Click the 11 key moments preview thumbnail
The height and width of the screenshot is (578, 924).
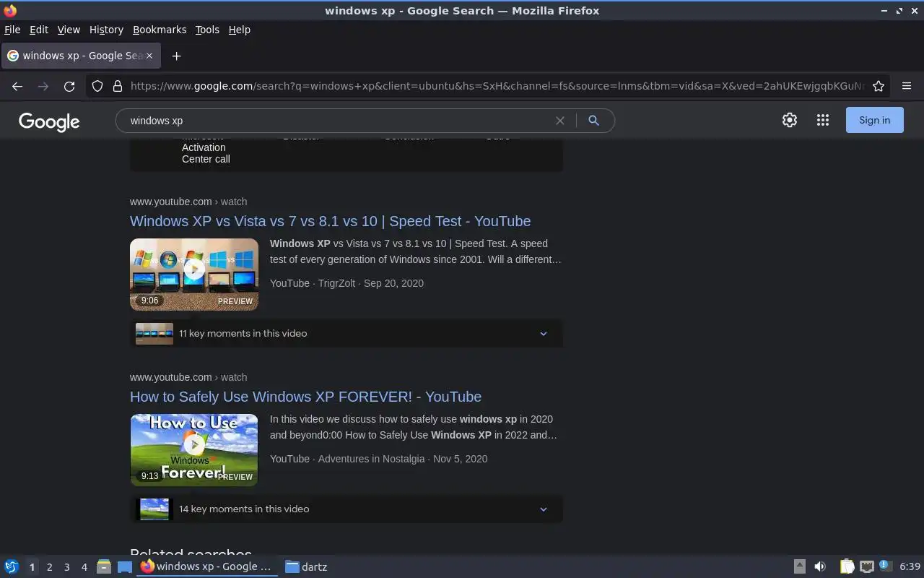tap(154, 334)
